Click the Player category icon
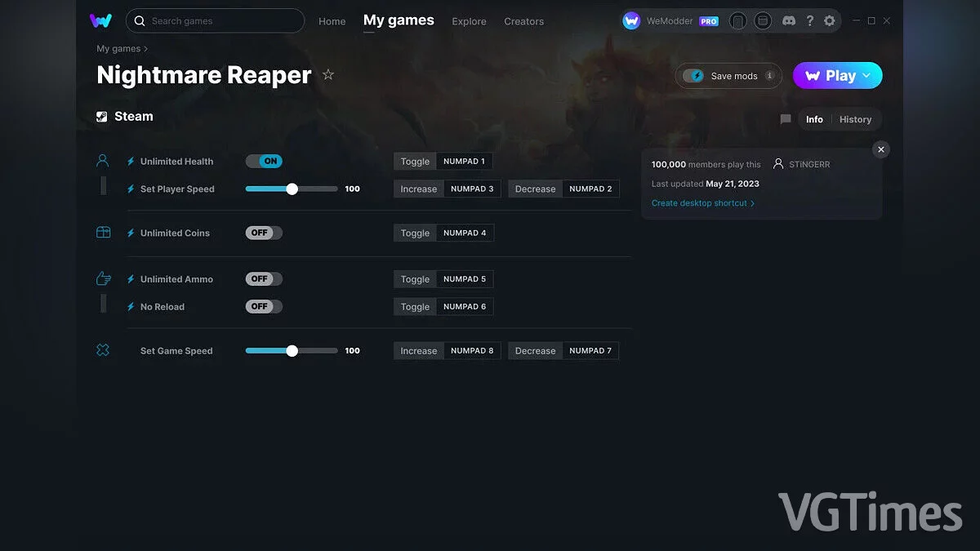980x551 pixels. (x=103, y=161)
